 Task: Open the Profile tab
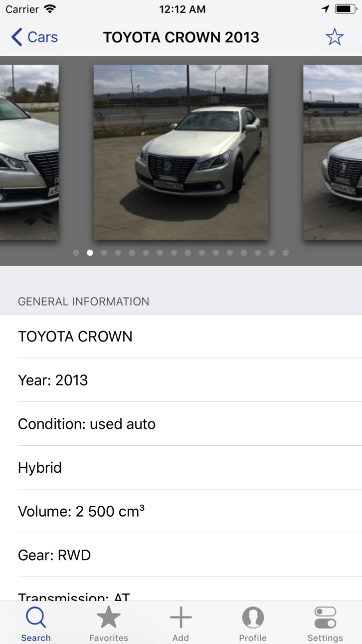tap(253, 624)
